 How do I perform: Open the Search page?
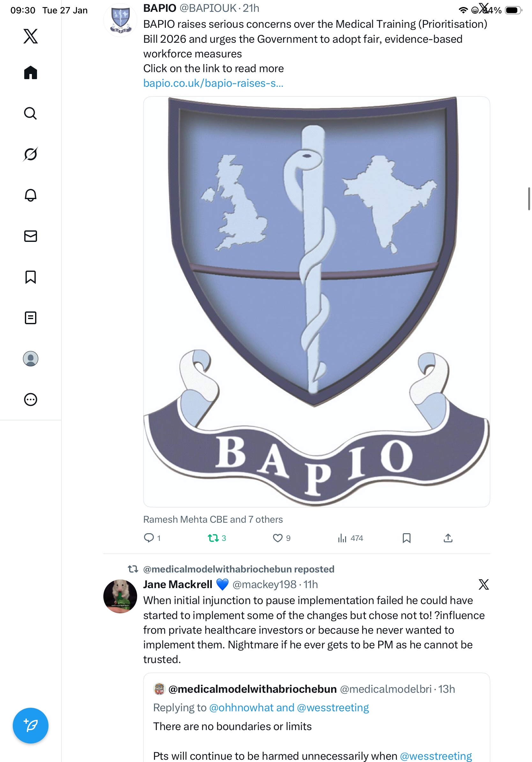[31, 113]
